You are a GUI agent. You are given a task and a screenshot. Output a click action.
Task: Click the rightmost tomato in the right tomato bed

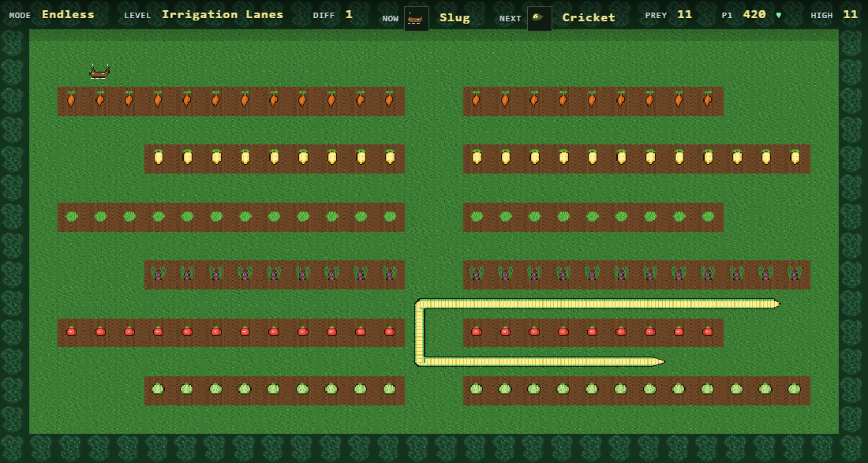tap(708, 331)
